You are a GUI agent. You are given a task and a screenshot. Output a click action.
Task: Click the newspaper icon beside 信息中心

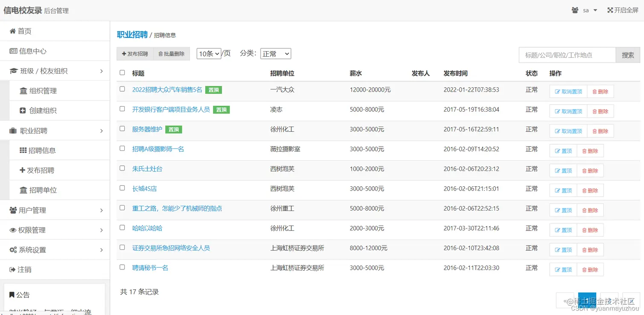tap(14, 51)
